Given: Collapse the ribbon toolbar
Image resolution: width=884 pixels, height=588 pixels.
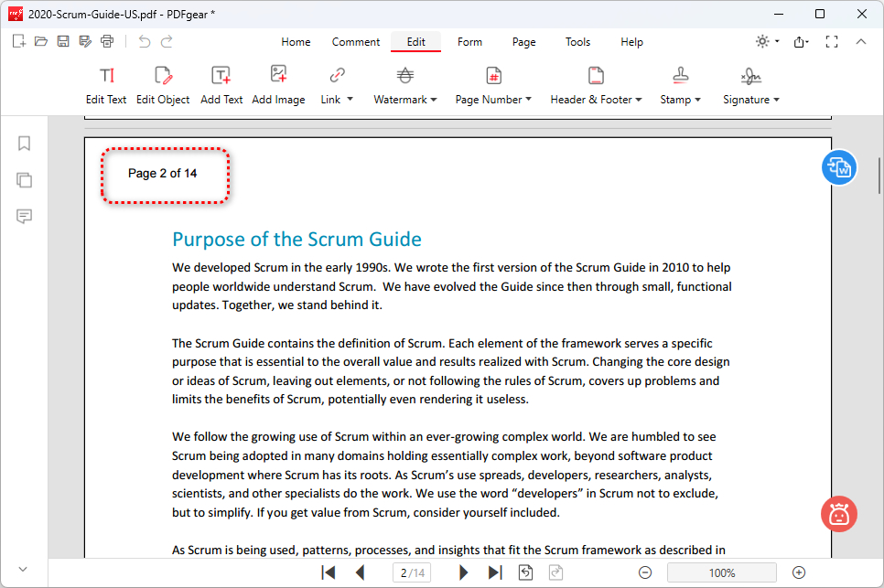Looking at the screenshot, I should click(860, 42).
